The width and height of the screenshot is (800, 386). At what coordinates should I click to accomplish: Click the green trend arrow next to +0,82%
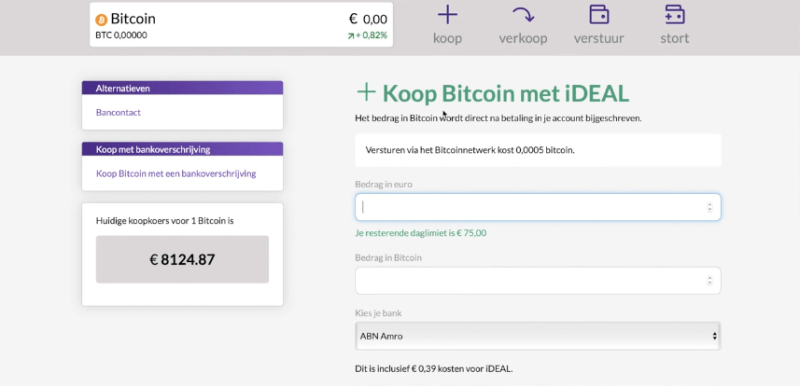(x=351, y=36)
